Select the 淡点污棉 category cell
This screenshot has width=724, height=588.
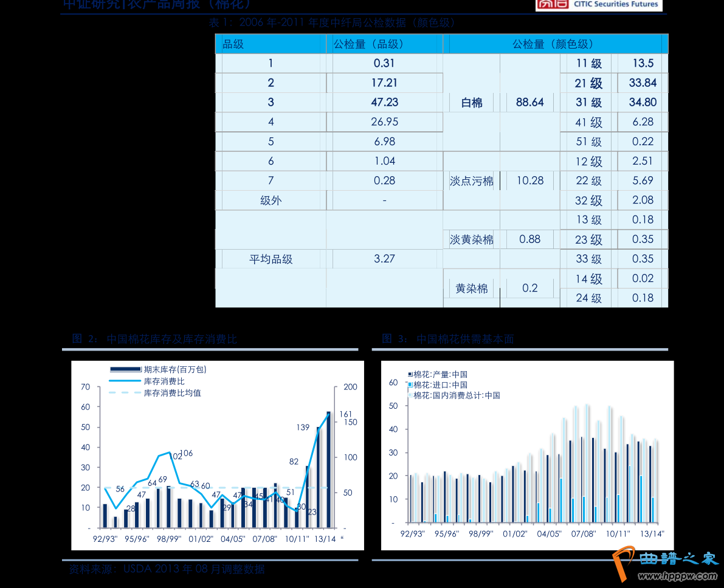pos(472,181)
